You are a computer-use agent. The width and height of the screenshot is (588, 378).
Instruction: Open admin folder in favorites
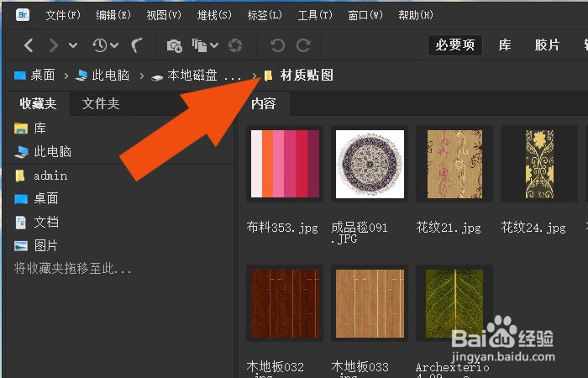coord(40,176)
